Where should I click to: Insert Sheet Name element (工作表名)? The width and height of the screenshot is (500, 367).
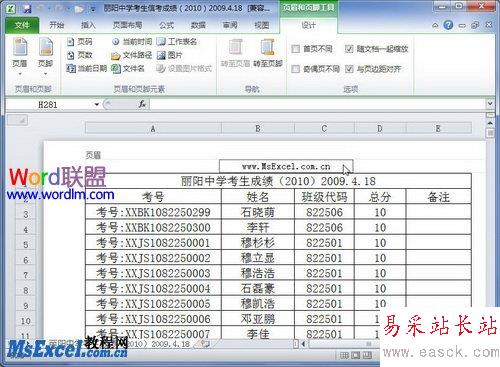tap(177, 42)
